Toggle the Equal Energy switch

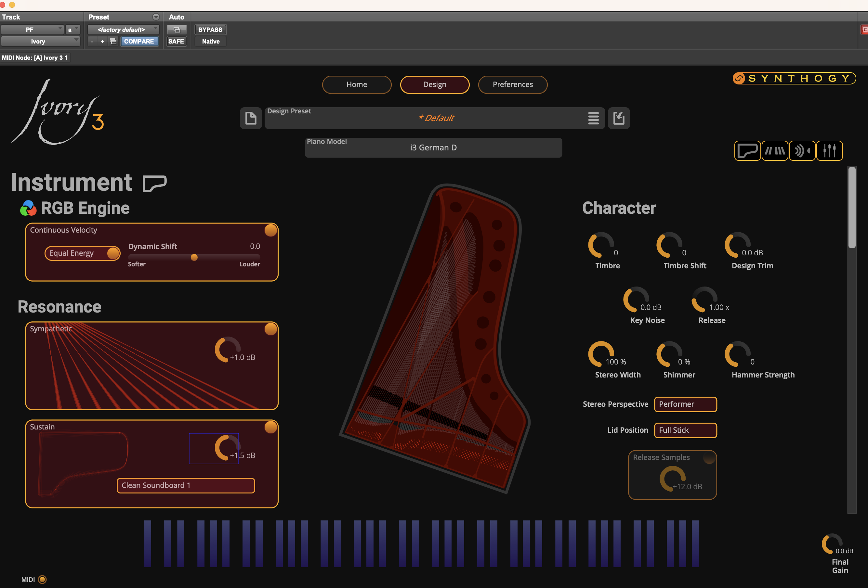click(82, 253)
